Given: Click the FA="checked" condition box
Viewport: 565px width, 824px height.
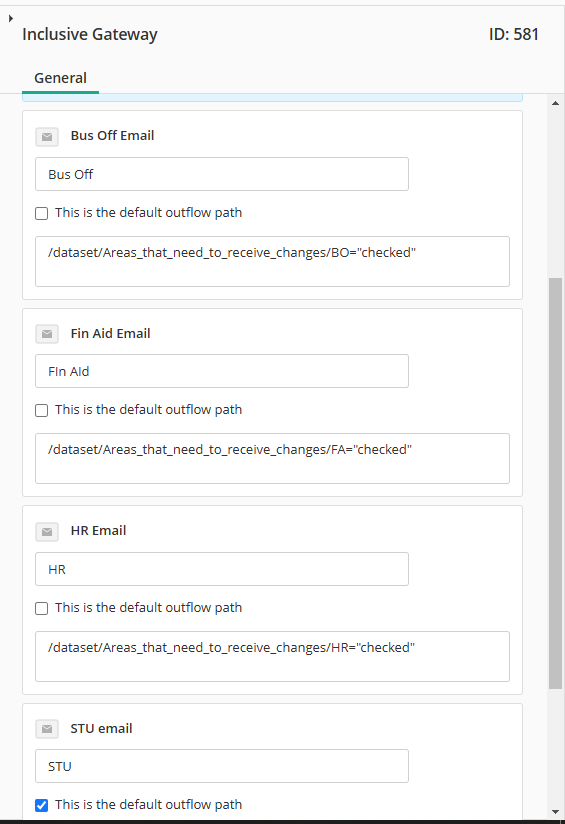Looking at the screenshot, I should coord(272,458).
